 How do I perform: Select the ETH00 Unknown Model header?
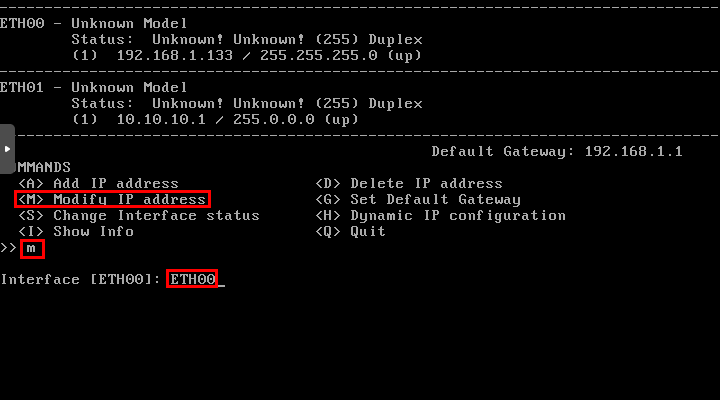pos(93,23)
